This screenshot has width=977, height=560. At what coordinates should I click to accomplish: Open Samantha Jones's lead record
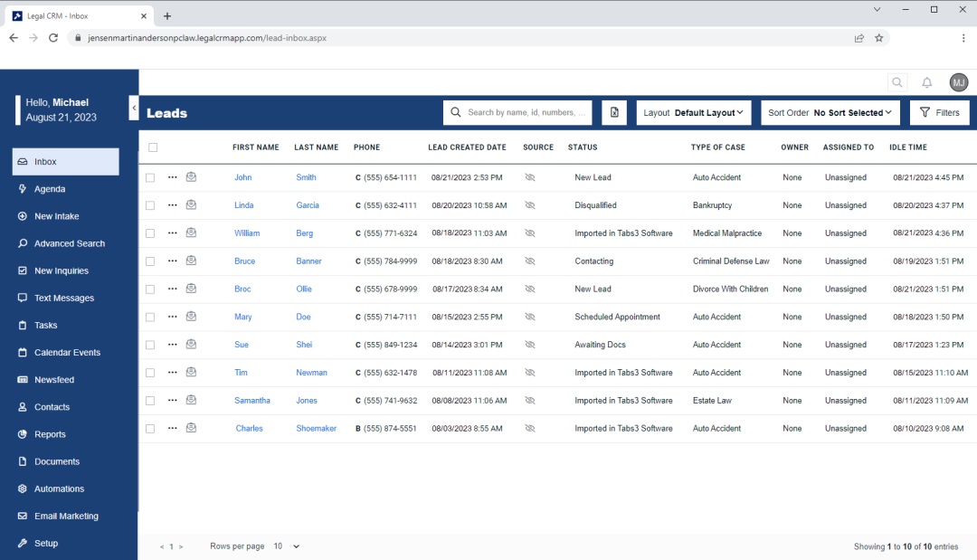point(252,400)
